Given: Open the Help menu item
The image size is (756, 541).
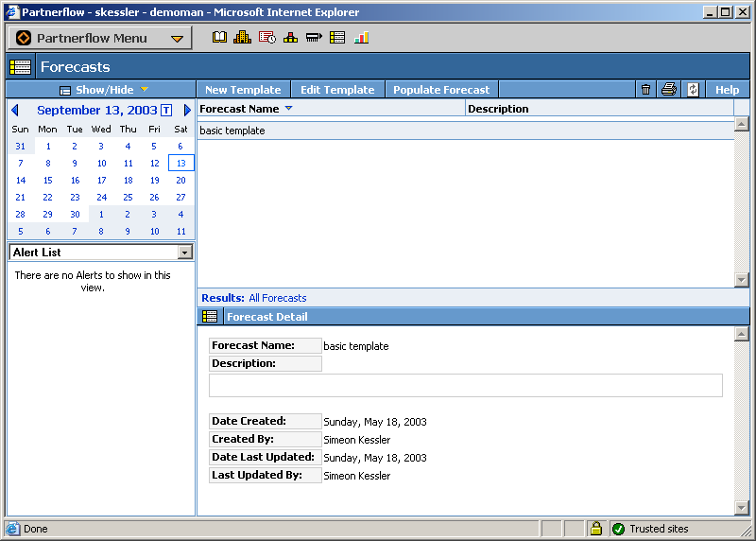Looking at the screenshot, I should point(727,90).
